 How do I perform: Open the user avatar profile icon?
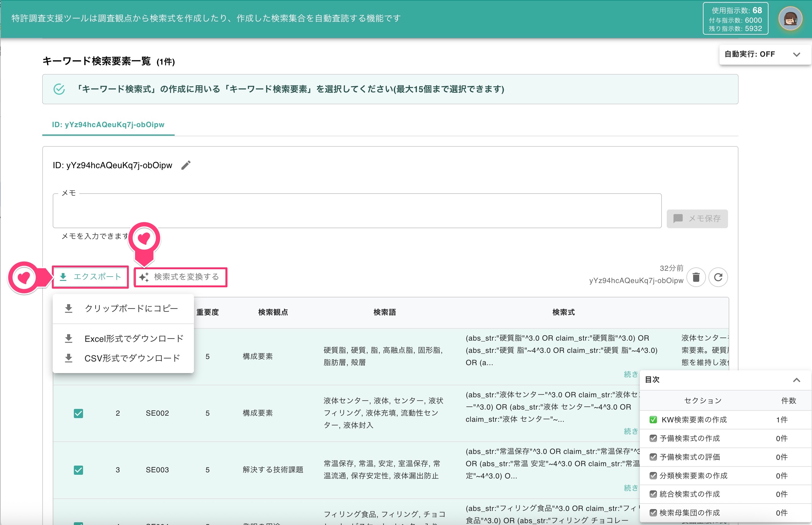(x=790, y=19)
